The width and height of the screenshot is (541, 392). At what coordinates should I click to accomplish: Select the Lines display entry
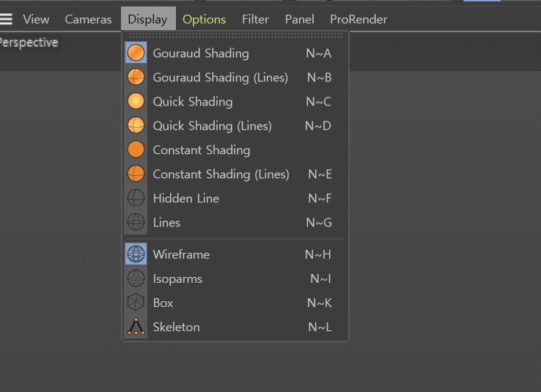(235, 222)
